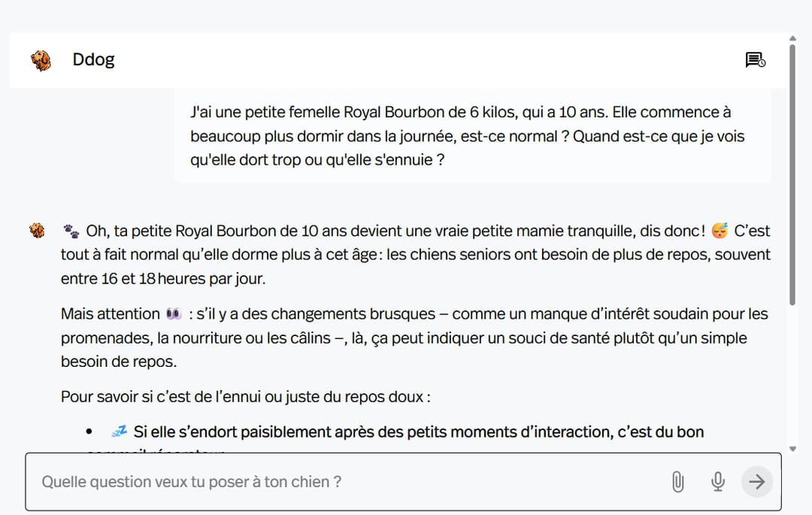This screenshot has width=812, height=515.
Task: Click the zzz emoji in the bullet point
Action: 119,432
